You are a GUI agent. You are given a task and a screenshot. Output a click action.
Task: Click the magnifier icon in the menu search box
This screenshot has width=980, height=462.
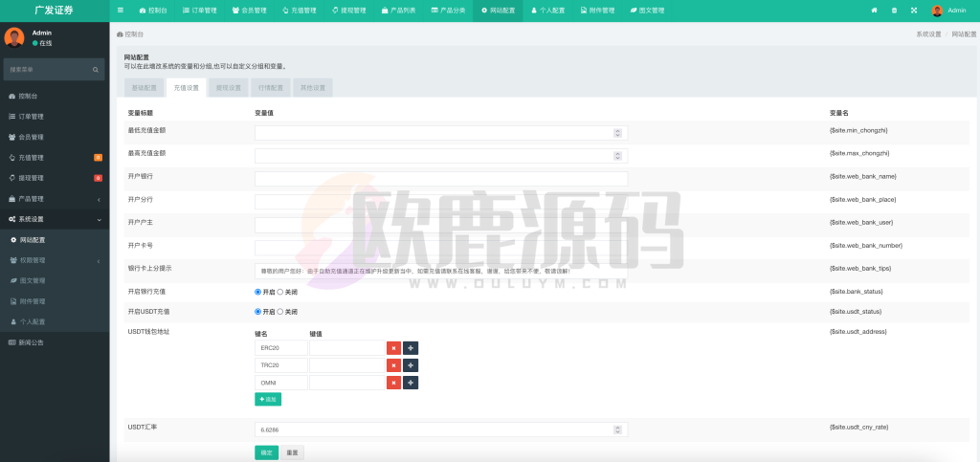click(96, 69)
